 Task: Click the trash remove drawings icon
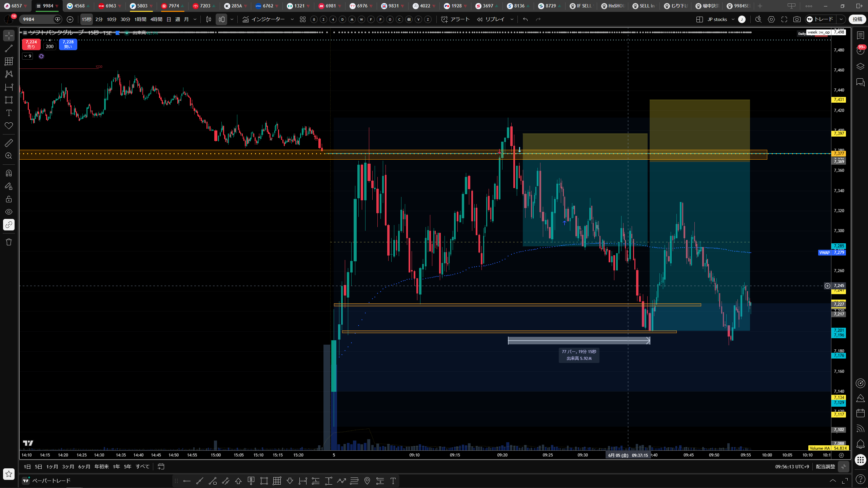(x=9, y=242)
